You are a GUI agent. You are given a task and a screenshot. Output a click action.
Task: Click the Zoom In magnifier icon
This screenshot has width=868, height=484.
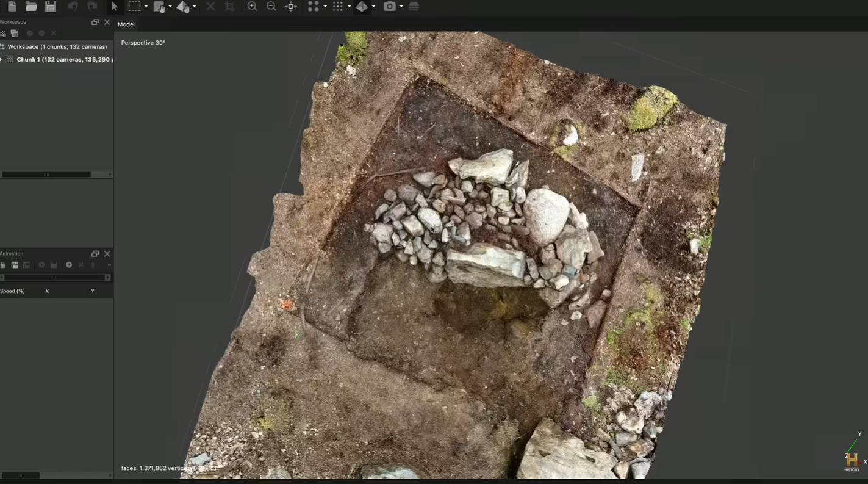click(x=252, y=7)
